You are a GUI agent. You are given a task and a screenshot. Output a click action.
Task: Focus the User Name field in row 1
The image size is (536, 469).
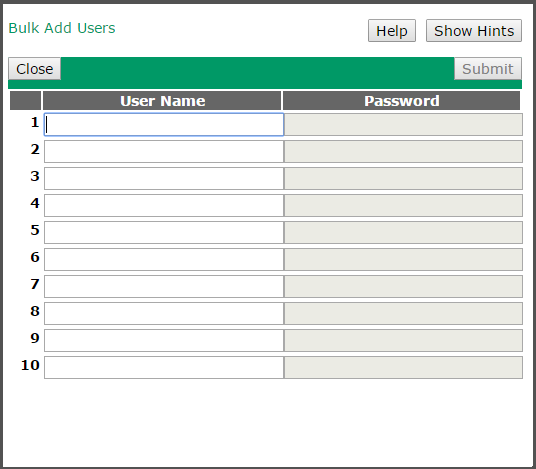pos(164,124)
